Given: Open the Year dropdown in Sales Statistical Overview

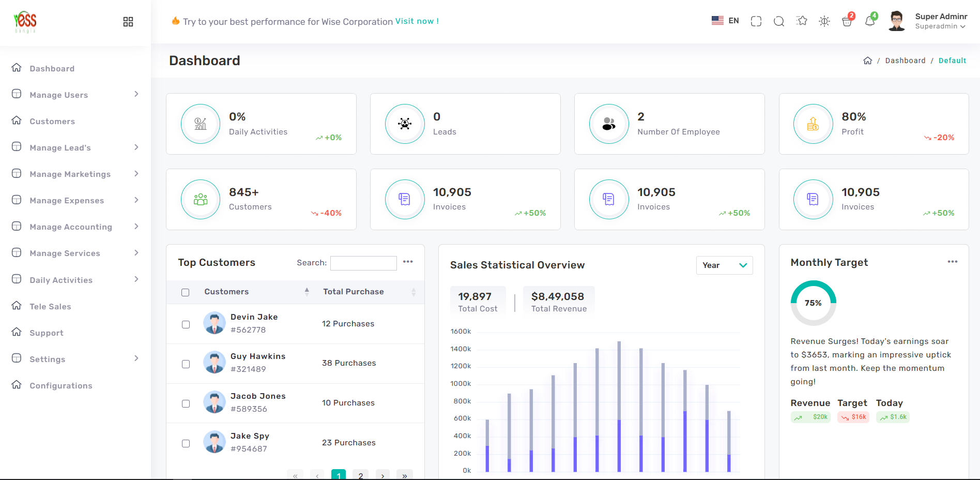Looking at the screenshot, I should point(724,265).
